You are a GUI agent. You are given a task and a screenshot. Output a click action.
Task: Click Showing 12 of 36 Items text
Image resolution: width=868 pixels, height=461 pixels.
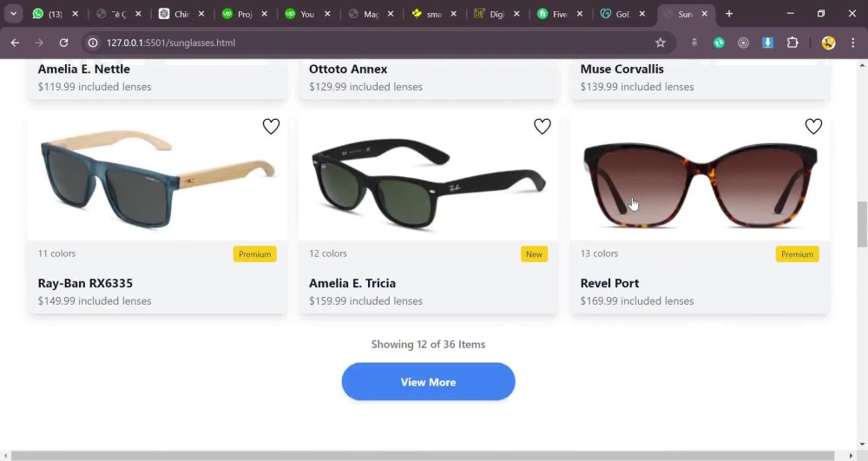point(428,344)
